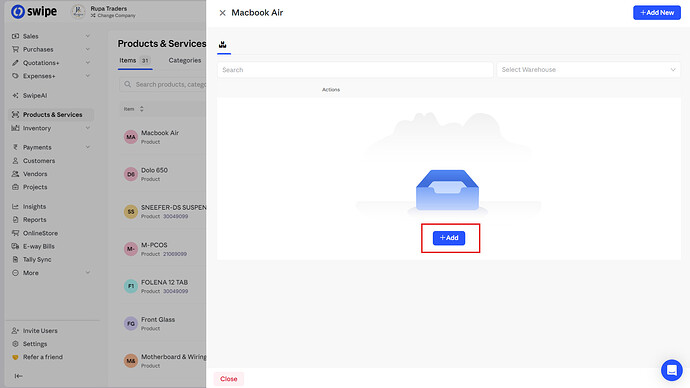Select the Front Glass item
The width and height of the screenshot is (690, 388).
[x=163, y=324]
